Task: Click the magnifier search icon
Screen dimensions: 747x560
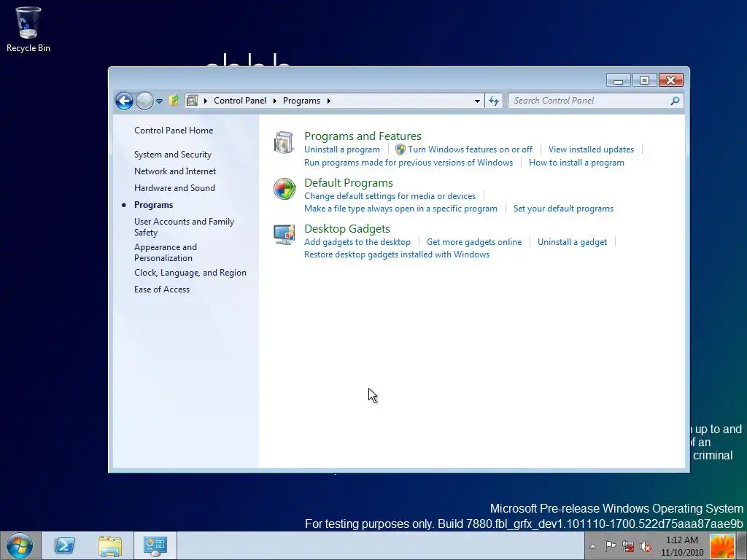Action: [675, 101]
